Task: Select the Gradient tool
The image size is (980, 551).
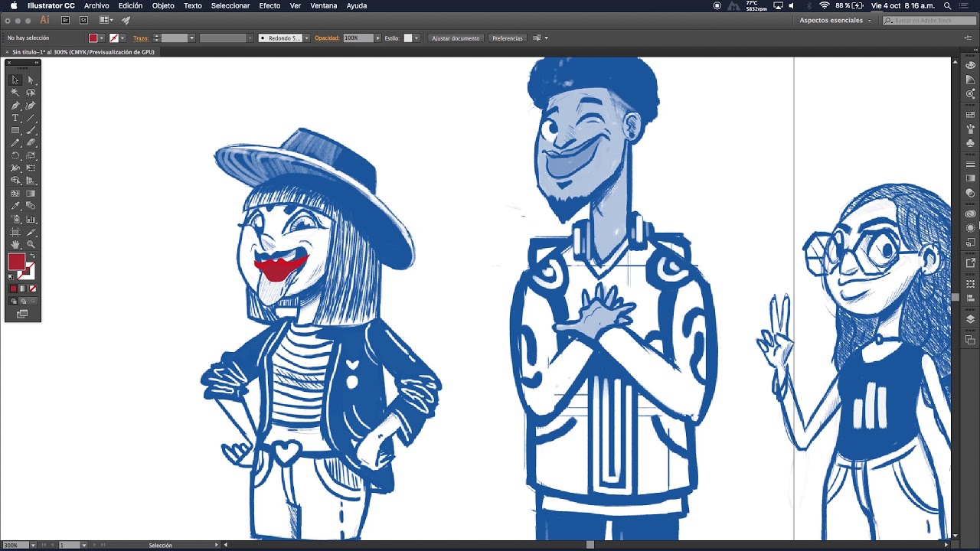Action: coord(31,194)
